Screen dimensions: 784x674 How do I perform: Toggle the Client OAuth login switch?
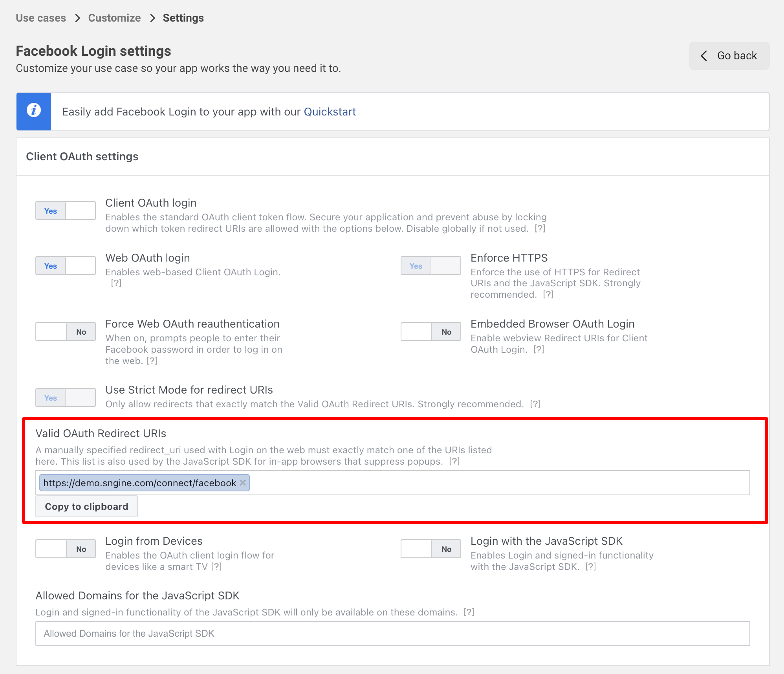click(x=66, y=211)
